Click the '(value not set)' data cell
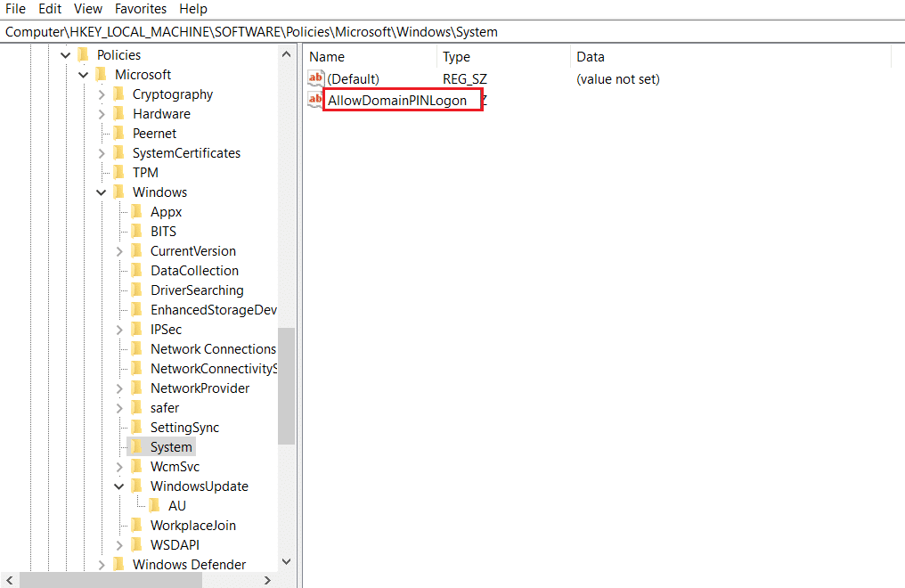This screenshot has height=588, width=905. 617,79
